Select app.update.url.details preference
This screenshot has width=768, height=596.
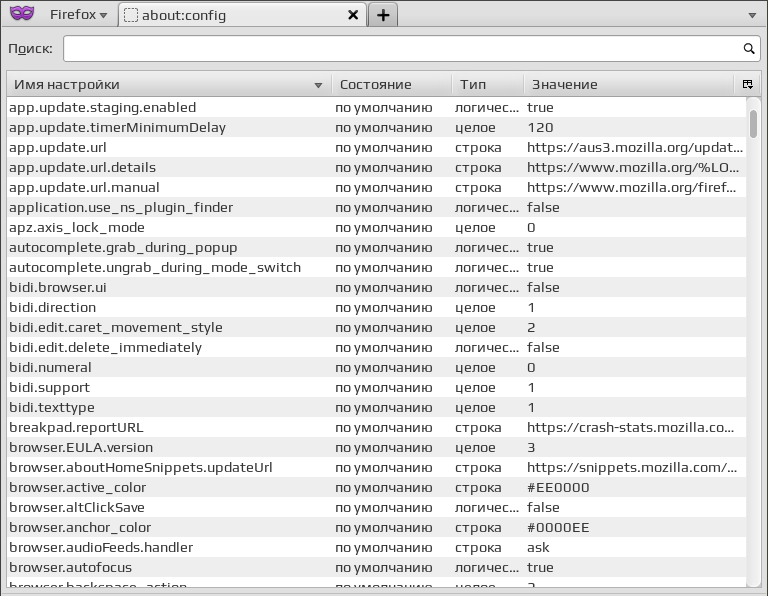coord(377,167)
